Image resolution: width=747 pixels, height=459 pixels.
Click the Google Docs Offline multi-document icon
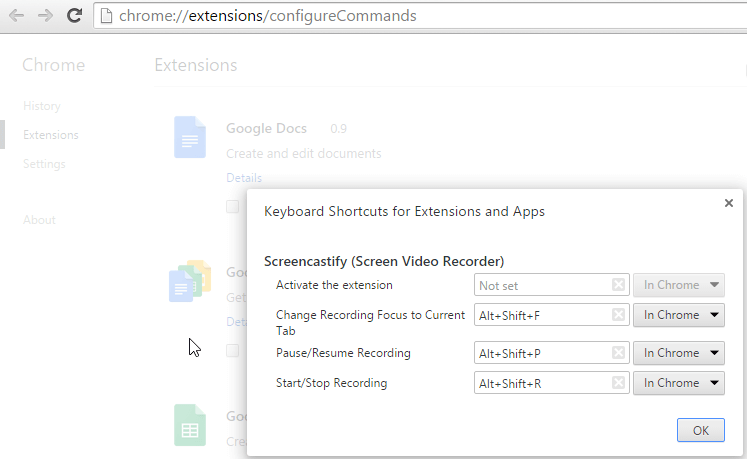pyautogui.click(x=190, y=281)
